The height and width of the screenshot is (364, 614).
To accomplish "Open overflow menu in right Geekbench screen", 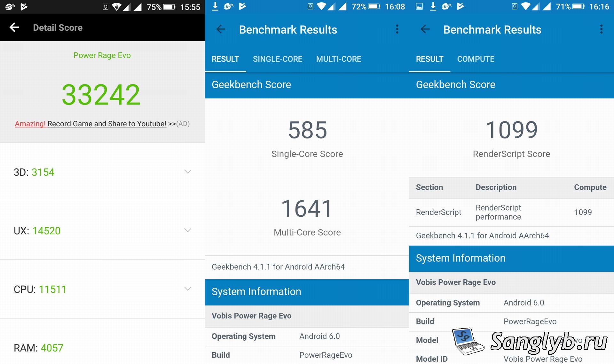I will click(602, 29).
